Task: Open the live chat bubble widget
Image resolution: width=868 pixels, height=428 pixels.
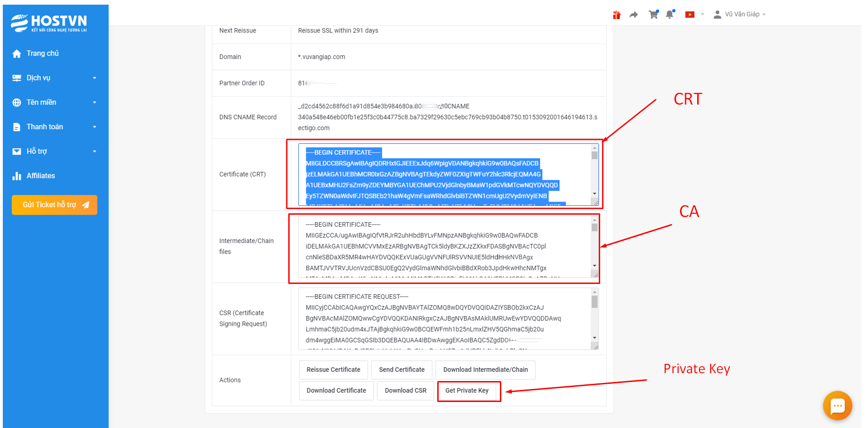Action: [x=837, y=406]
